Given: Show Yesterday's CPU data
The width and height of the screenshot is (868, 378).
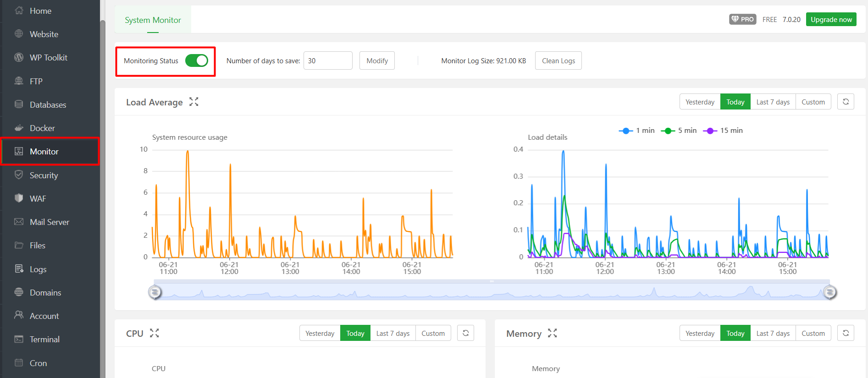Looking at the screenshot, I should click(x=320, y=333).
